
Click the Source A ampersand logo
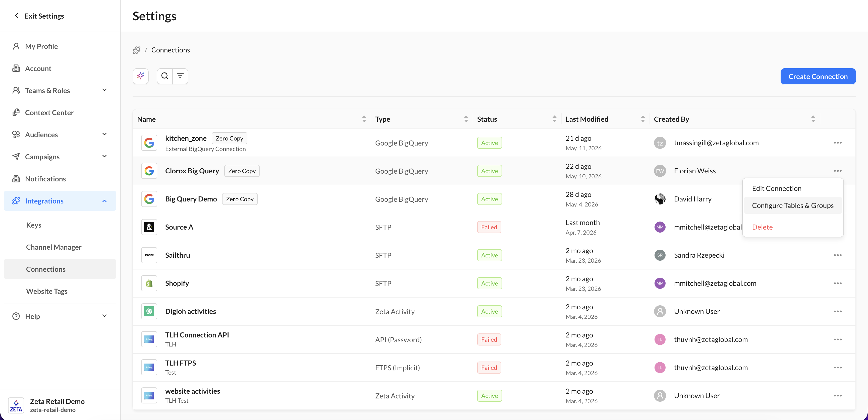tap(149, 227)
